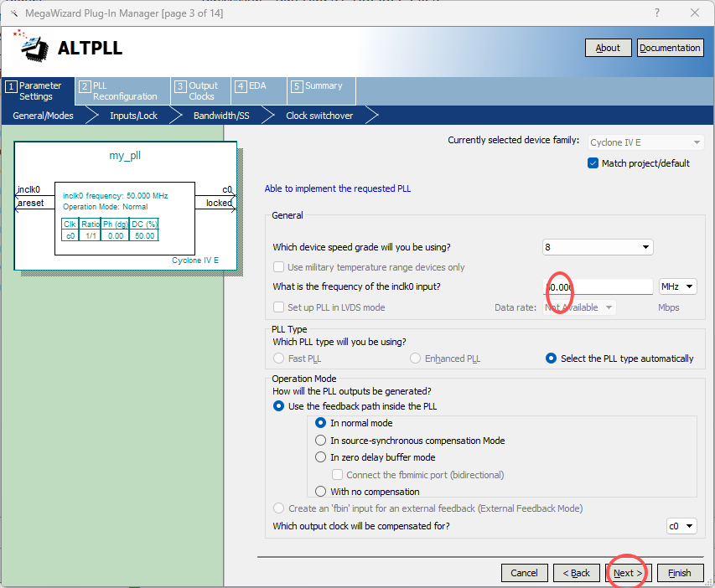This screenshot has width=715, height=588.
Task: Open the compensated output clock c0 dropdown
Action: [681, 526]
